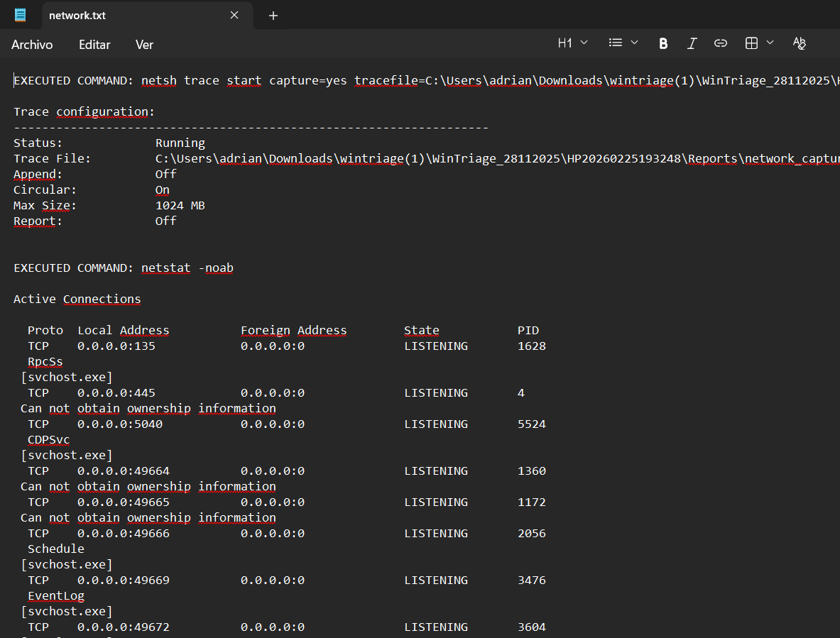The image size is (840, 638).
Task: Place cursor on 'Max Size' line
Action: (x=45, y=206)
